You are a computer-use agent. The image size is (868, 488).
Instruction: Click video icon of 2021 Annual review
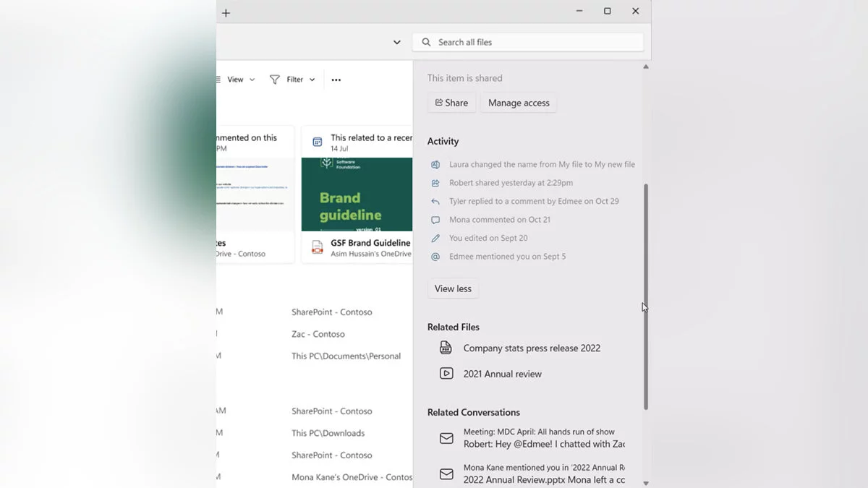point(446,374)
